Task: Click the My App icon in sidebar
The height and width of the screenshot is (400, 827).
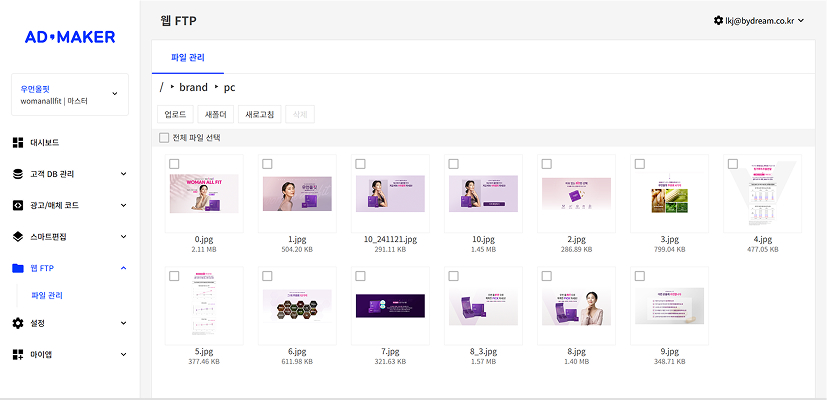Action: point(18,354)
